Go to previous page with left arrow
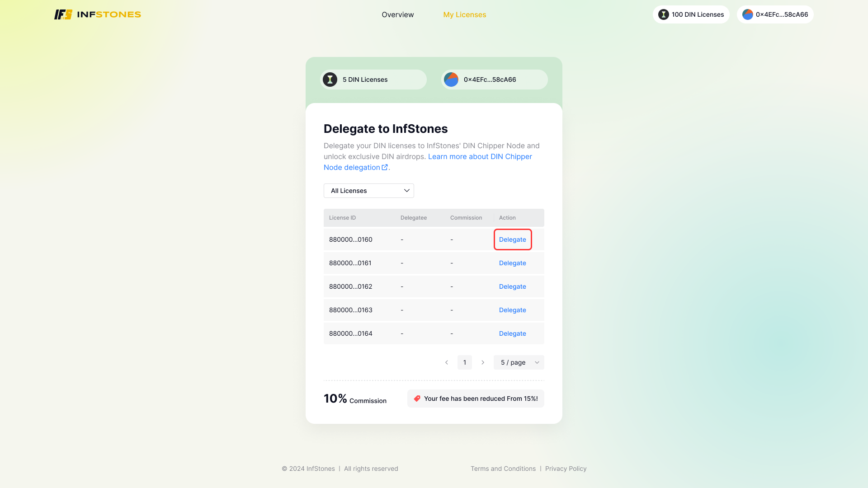The width and height of the screenshot is (868, 488). (447, 362)
